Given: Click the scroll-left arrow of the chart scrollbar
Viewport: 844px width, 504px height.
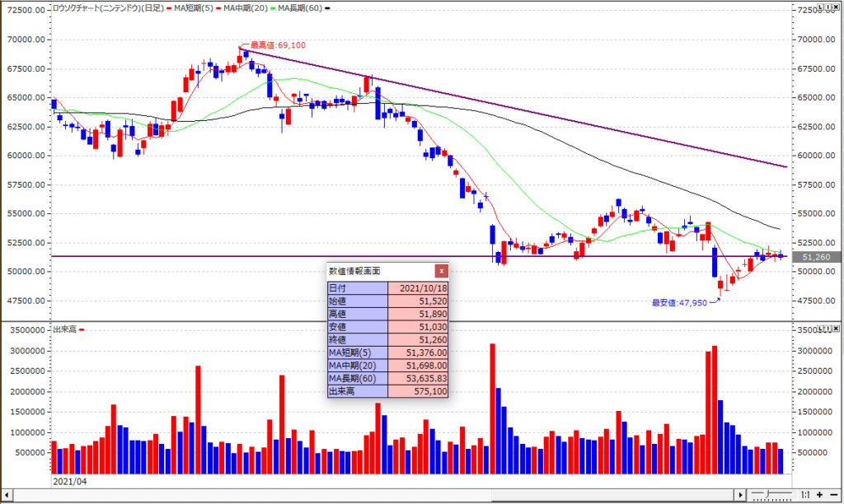Looking at the screenshot, I should [x=7, y=495].
